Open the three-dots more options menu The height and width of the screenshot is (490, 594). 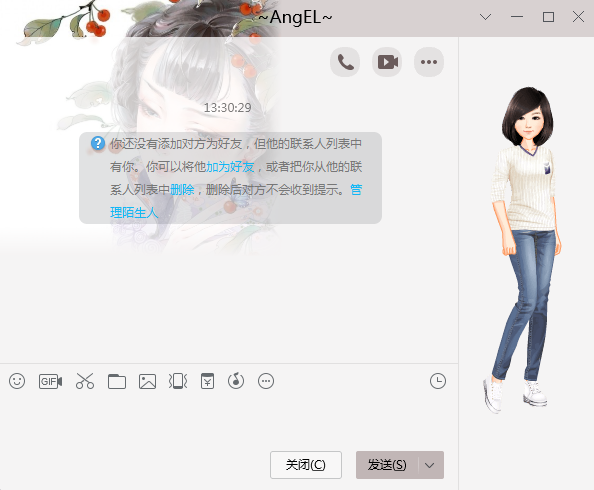click(x=429, y=62)
